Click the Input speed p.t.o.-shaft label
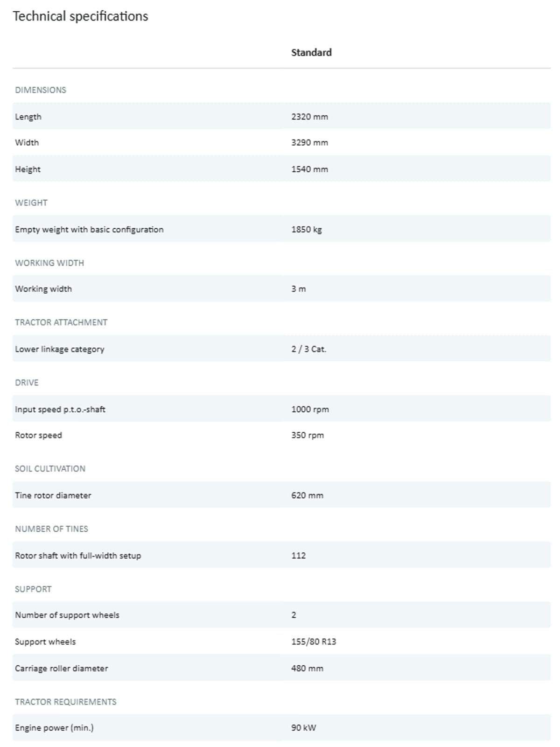Viewport: 560px width, 747px height. (x=60, y=409)
